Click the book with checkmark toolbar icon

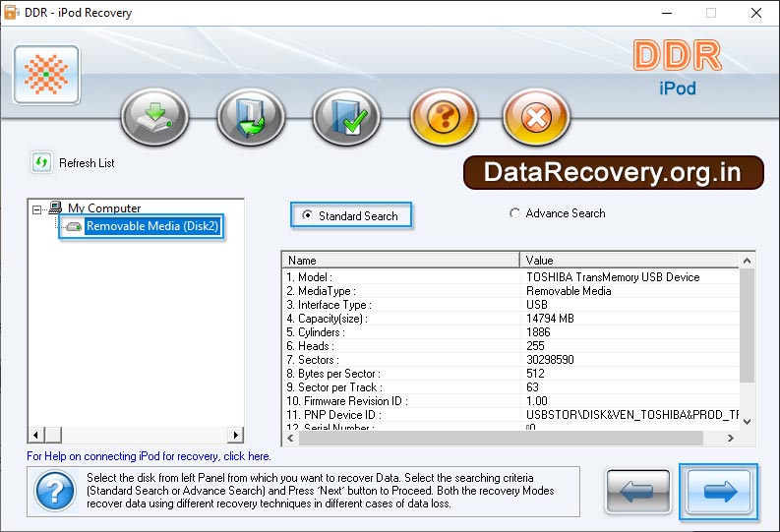pos(346,117)
